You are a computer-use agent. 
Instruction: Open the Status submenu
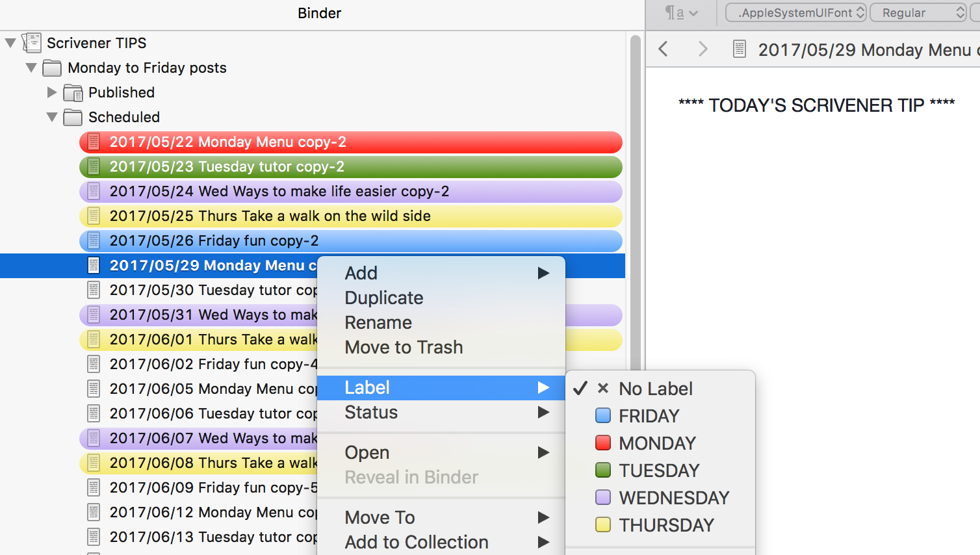click(441, 412)
